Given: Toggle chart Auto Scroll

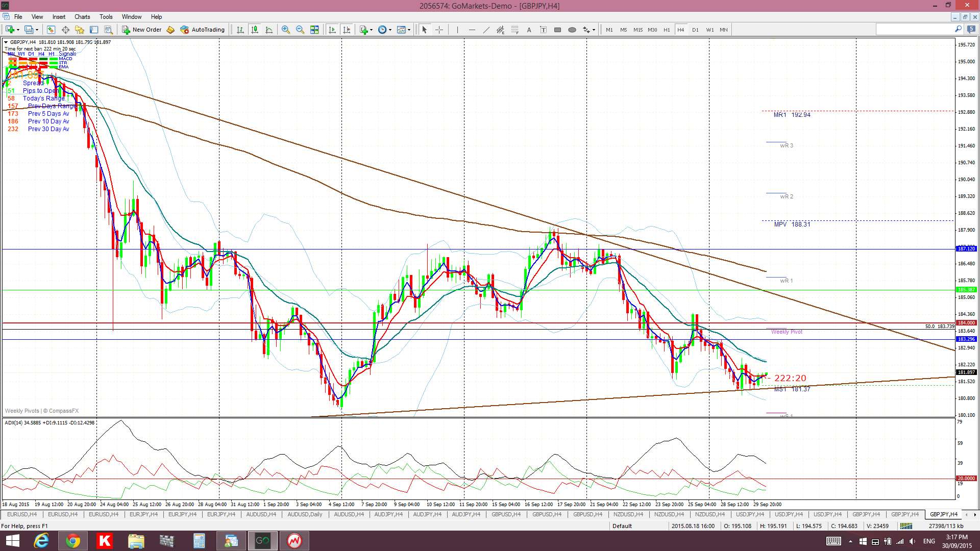Looking at the screenshot, I should (x=332, y=30).
